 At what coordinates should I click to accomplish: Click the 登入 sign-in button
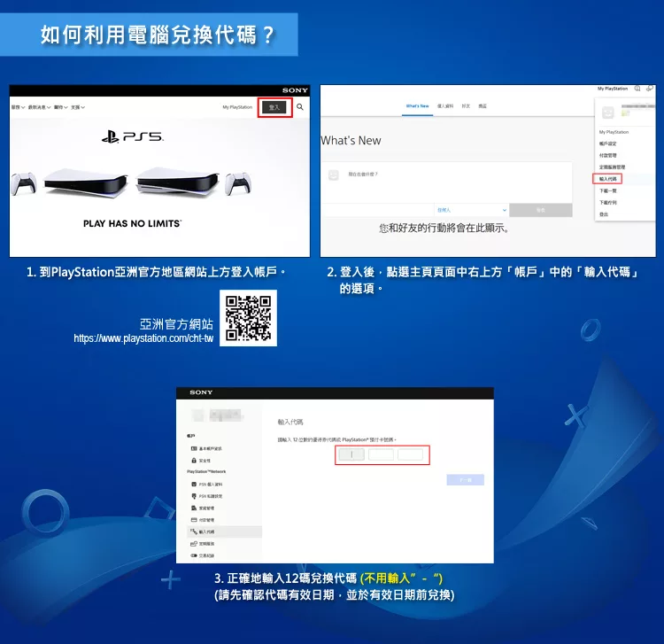(x=274, y=107)
